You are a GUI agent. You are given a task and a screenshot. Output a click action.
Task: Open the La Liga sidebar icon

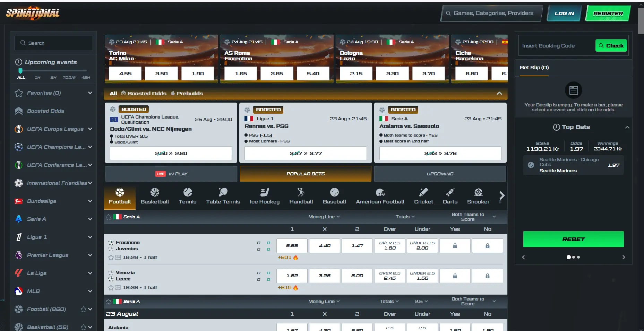point(19,273)
